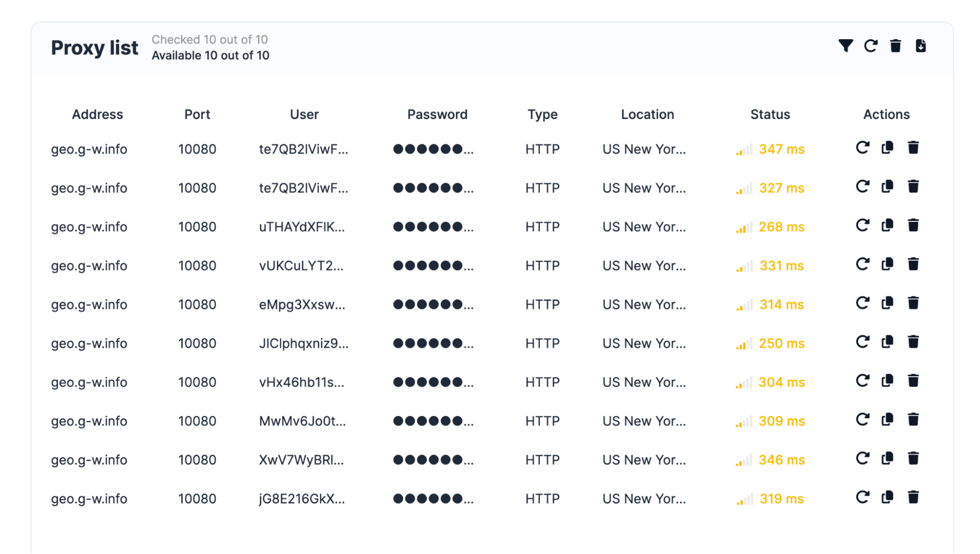Screen dimensions: 980x554
Task: Copy the eMpg3Xxsw proxy row
Action: click(887, 303)
